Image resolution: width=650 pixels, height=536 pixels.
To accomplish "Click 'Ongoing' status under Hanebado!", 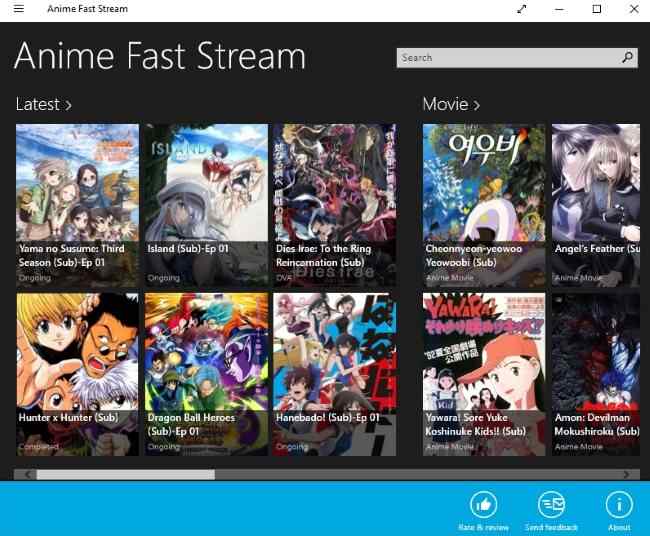I will (292, 447).
